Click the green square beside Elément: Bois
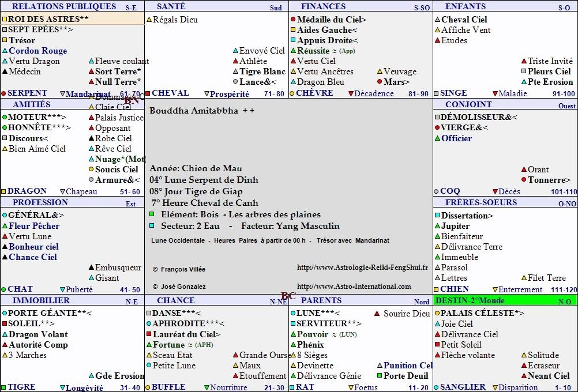This screenshot has width=578, height=392. (x=152, y=214)
